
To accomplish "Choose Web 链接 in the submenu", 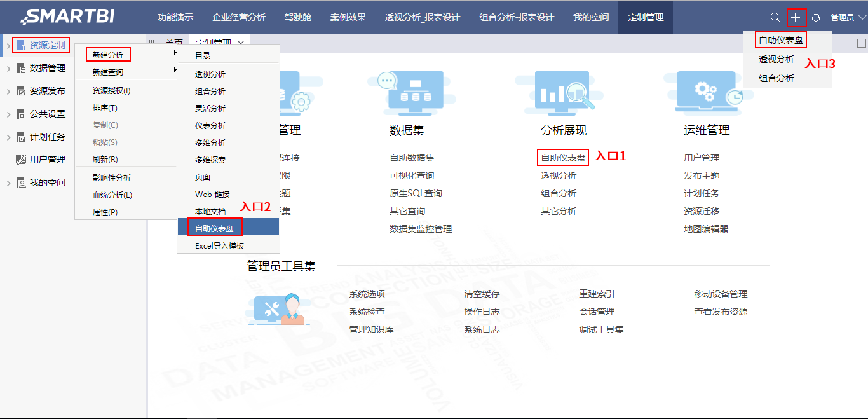I will (x=212, y=194).
